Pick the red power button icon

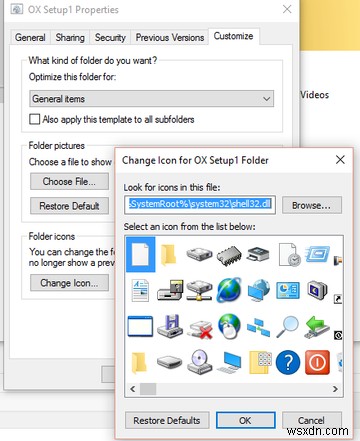(317, 362)
